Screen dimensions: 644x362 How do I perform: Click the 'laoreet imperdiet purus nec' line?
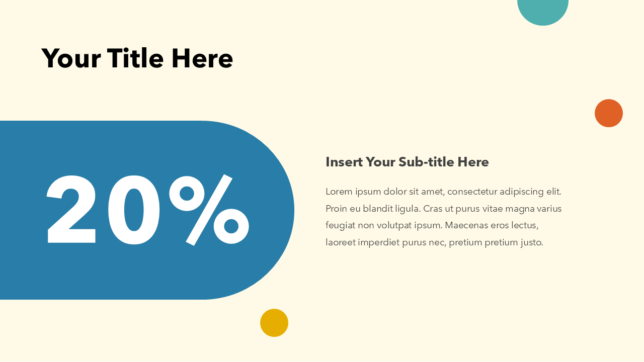[x=385, y=242]
